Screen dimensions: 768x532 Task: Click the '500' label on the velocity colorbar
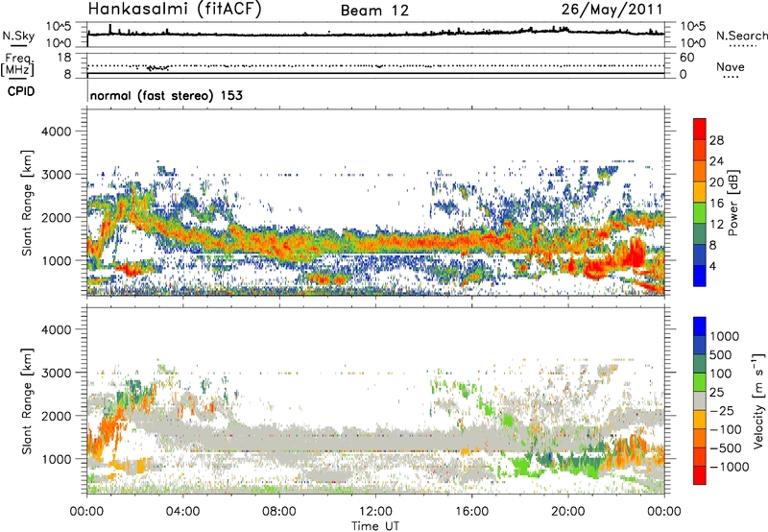[721, 355]
